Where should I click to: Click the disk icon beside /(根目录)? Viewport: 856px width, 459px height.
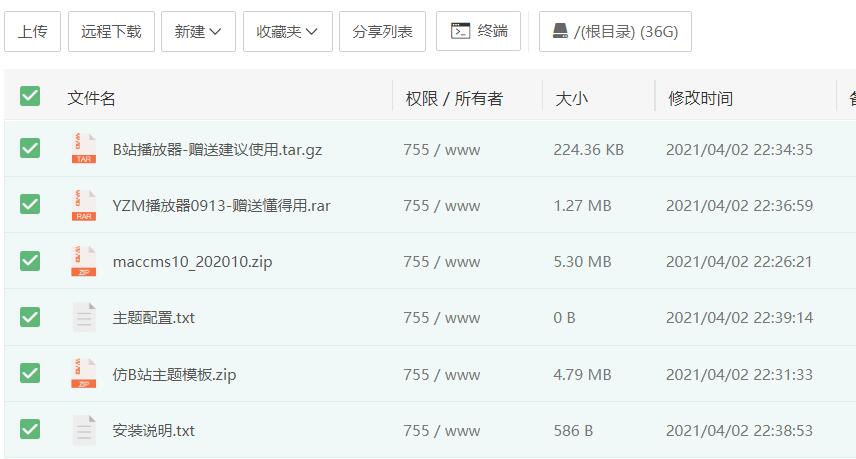click(x=560, y=31)
